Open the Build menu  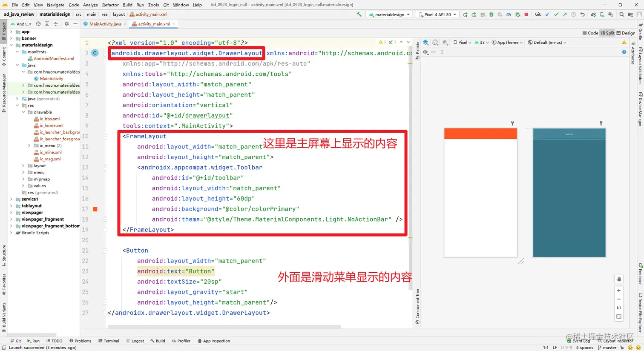coord(127,5)
